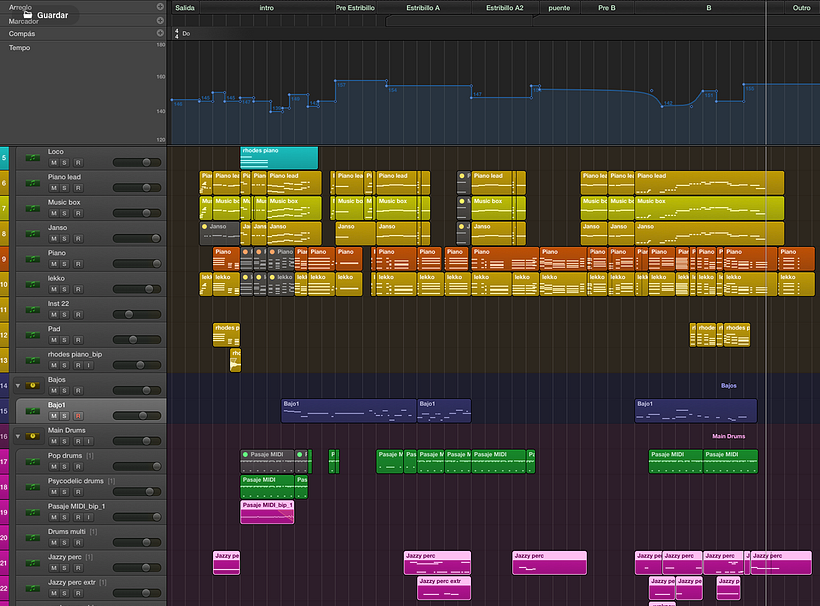
Task: Add an arrangement marker with the Arreglo plus icon
Action: [160, 7]
